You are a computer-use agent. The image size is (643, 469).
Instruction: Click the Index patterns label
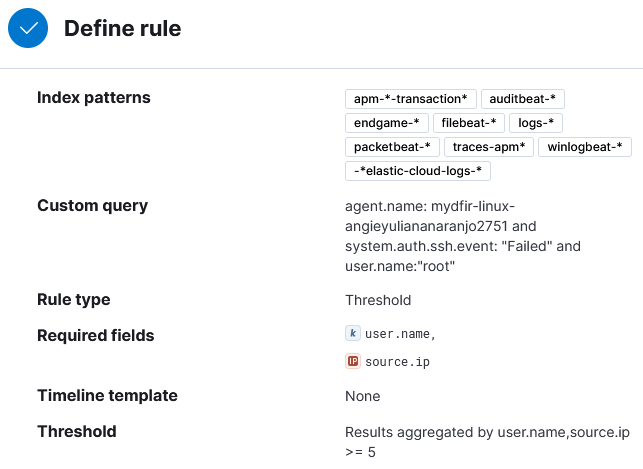(x=94, y=98)
